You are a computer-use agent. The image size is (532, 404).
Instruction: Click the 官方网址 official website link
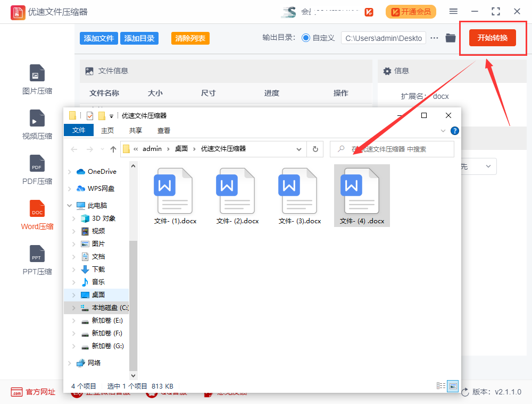tap(33, 392)
